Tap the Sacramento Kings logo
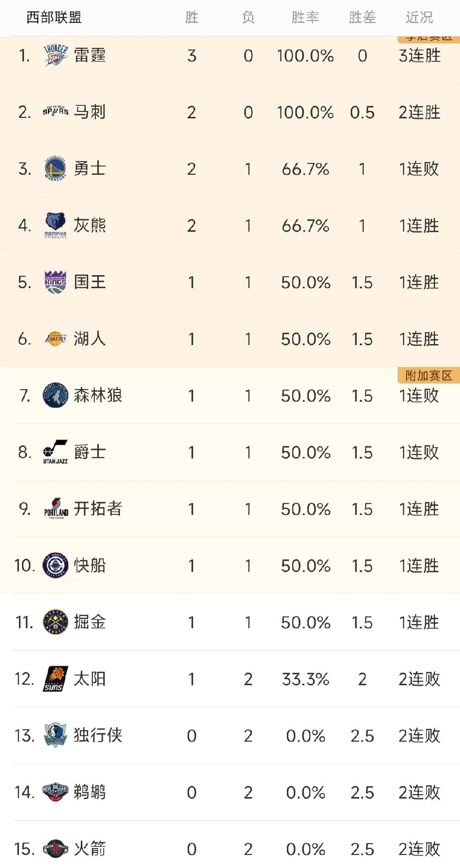 55,282
